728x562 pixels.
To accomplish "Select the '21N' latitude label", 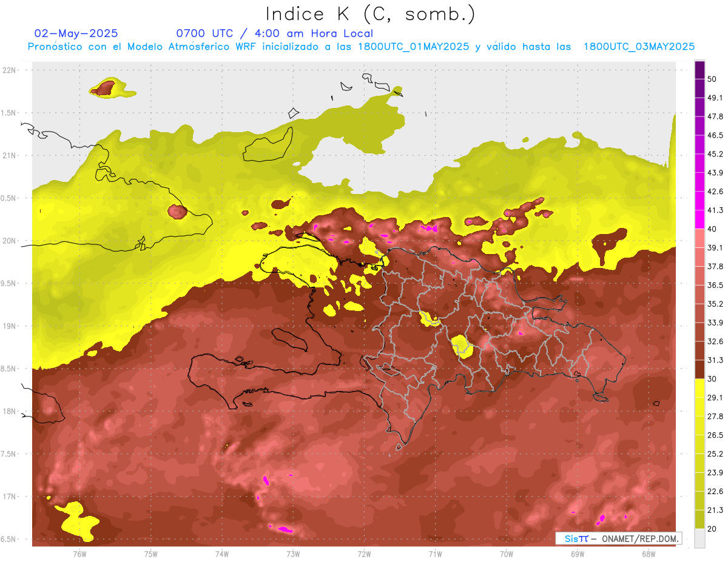I will click(x=10, y=156).
